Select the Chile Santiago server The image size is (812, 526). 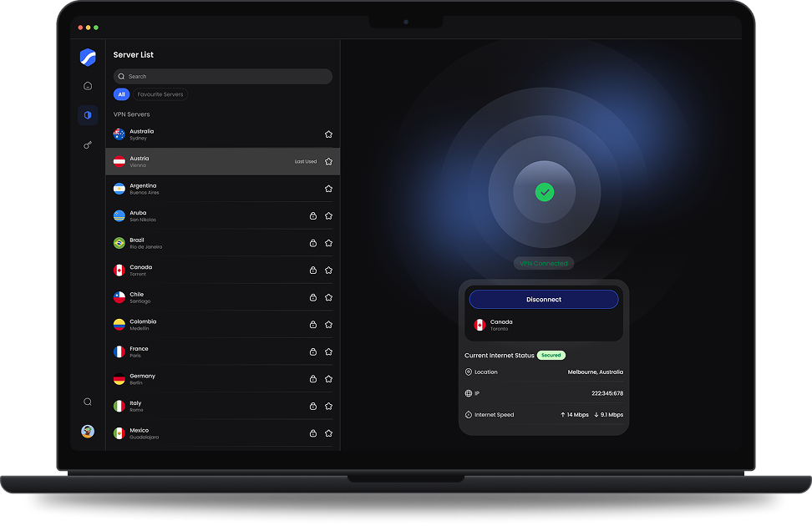tap(223, 298)
